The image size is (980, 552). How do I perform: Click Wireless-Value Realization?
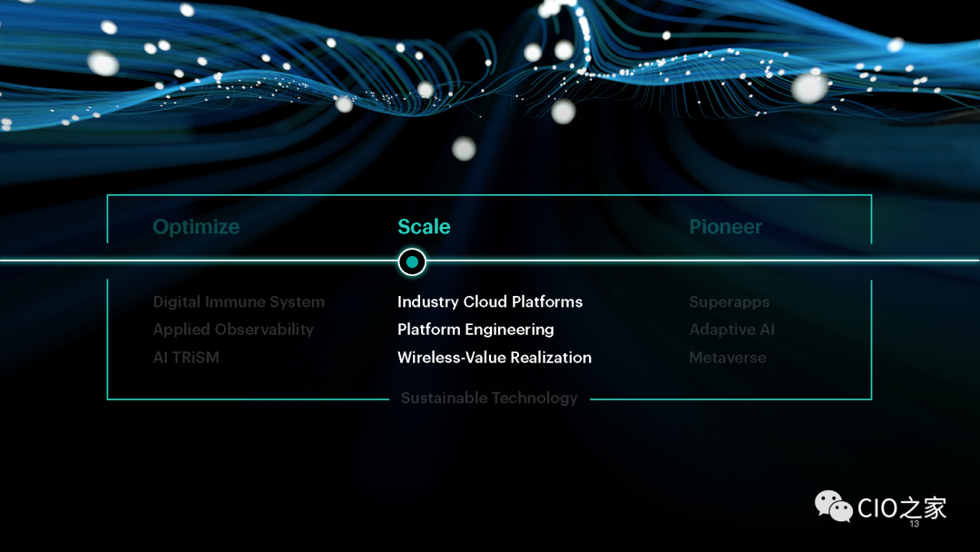click(x=495, y=358)
